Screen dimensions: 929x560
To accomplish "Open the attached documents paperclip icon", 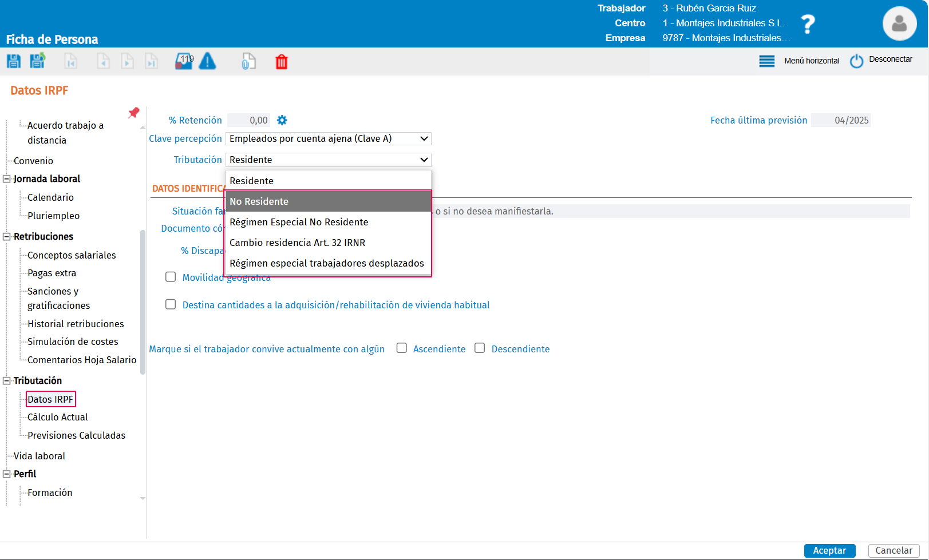I will [248, 61].
